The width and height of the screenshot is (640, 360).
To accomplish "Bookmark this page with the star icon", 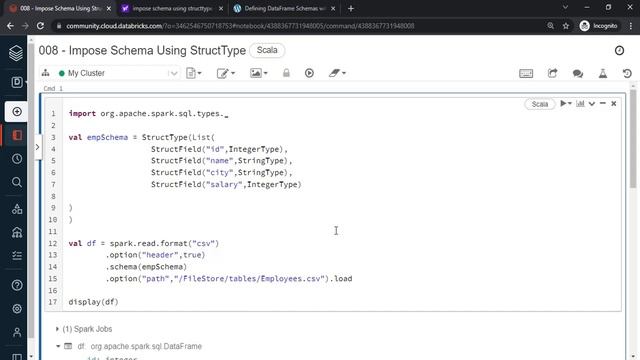I will click(566, 26).
